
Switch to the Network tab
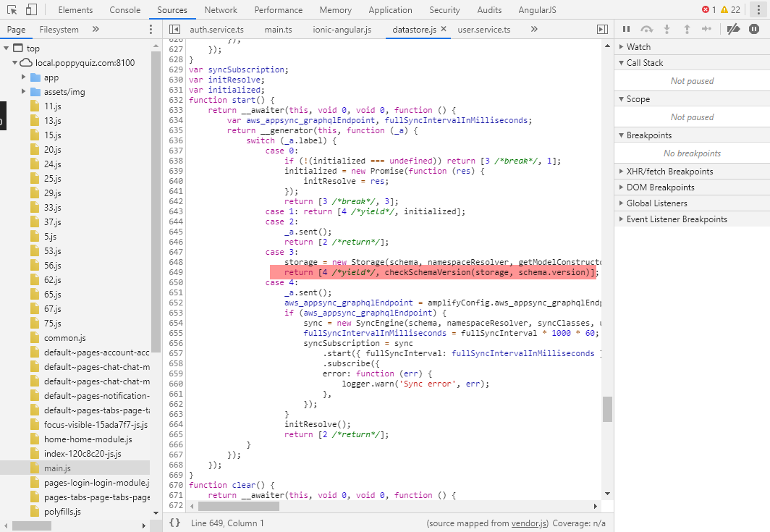[x=221, y=10]
